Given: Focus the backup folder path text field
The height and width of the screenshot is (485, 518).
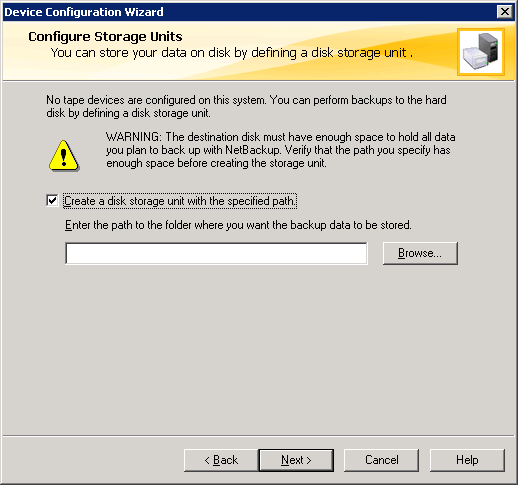Looking at the screenshot, I should (x=216, y=253).
